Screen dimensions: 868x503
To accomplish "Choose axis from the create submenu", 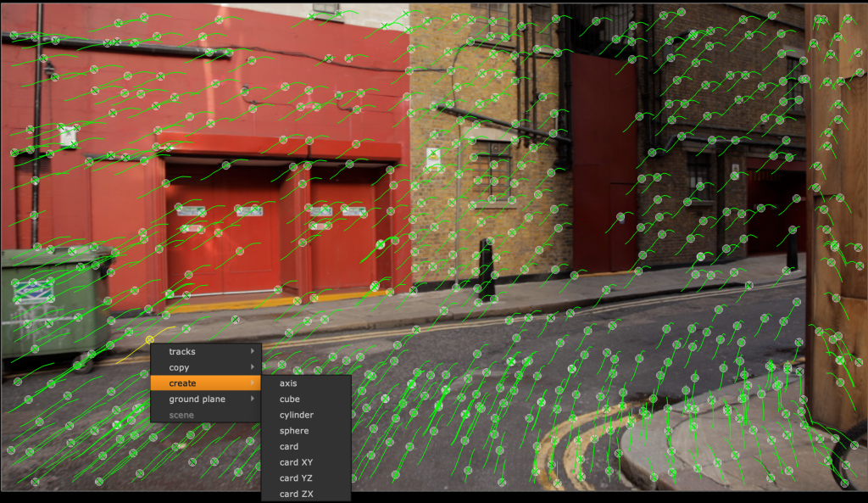I will [306, 383].
